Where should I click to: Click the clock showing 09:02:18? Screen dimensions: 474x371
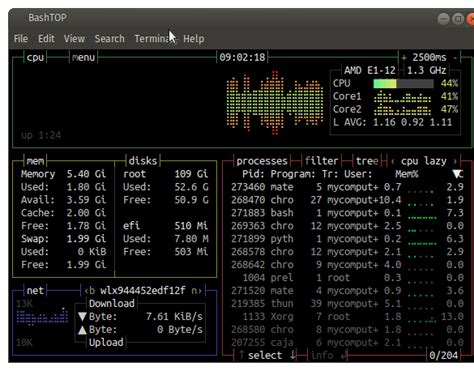242,57
